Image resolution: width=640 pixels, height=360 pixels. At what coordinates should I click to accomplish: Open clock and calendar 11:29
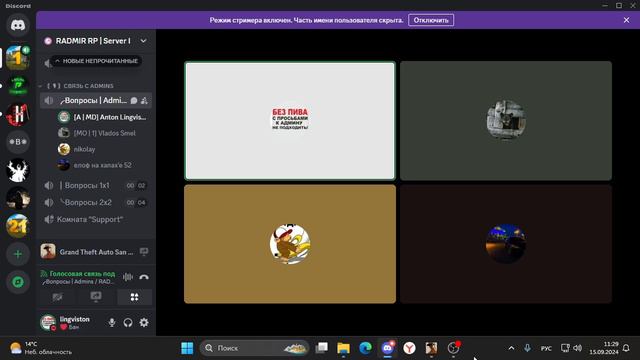[x=604, y=348]
